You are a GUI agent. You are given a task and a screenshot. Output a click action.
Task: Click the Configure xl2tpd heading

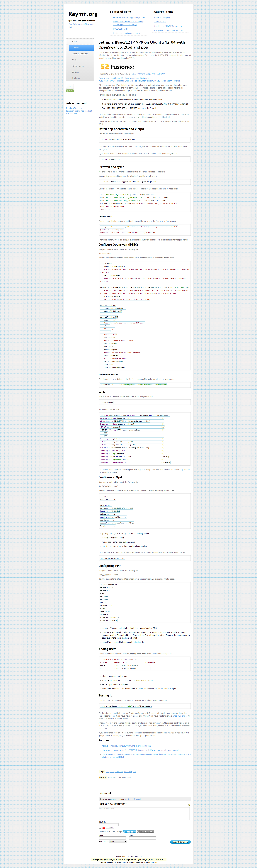[x=110, y=477]
